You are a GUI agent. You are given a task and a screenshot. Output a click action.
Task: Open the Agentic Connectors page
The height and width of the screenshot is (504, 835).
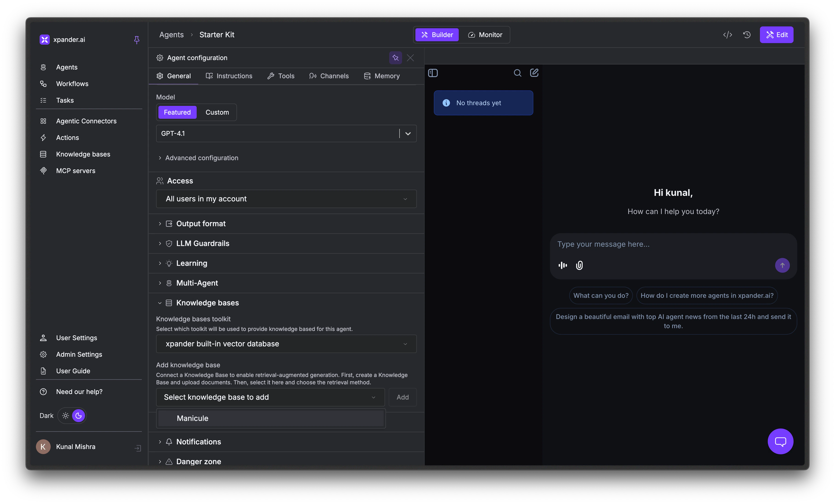[x=86, y=121]
